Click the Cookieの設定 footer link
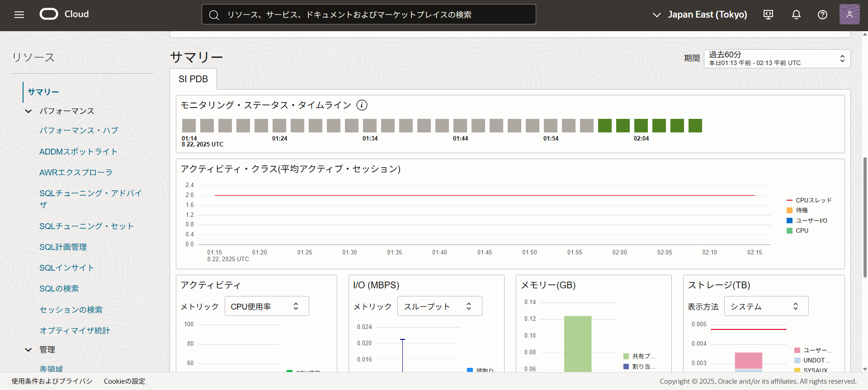 [x=124, y=381]
